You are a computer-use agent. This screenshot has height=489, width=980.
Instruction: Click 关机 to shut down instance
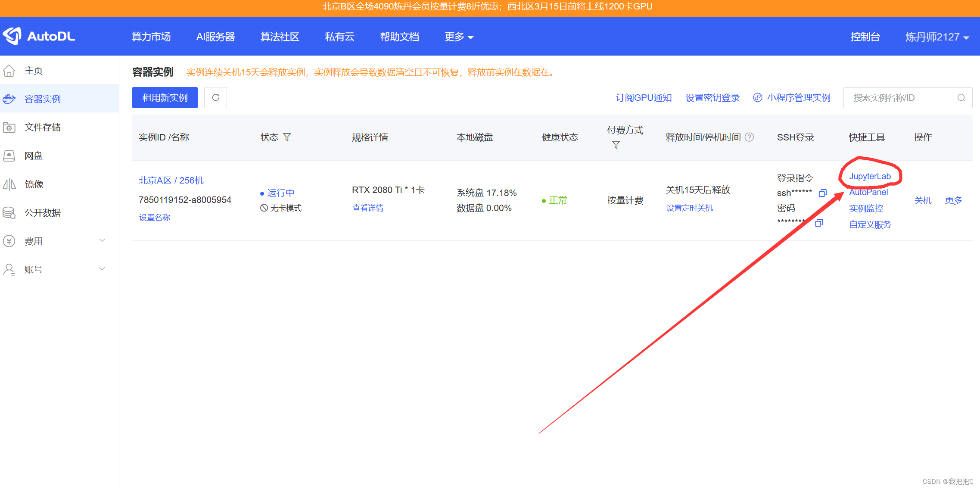point(923,200)
